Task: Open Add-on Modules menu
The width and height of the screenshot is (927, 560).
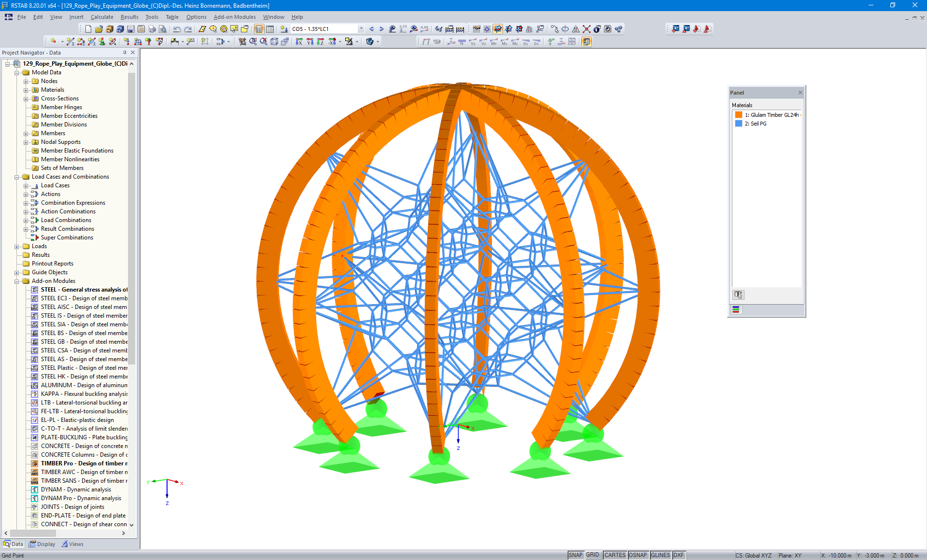Action: (x=235, y=17)
